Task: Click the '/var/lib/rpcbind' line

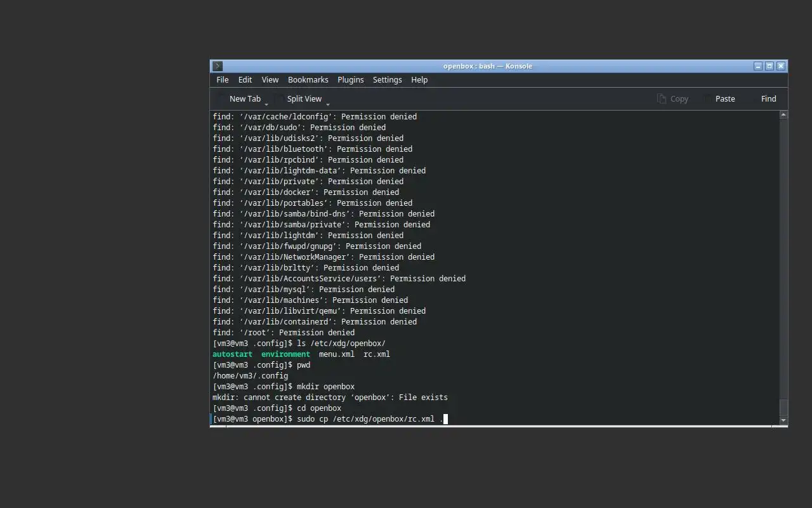Action: tap(308, 159)
